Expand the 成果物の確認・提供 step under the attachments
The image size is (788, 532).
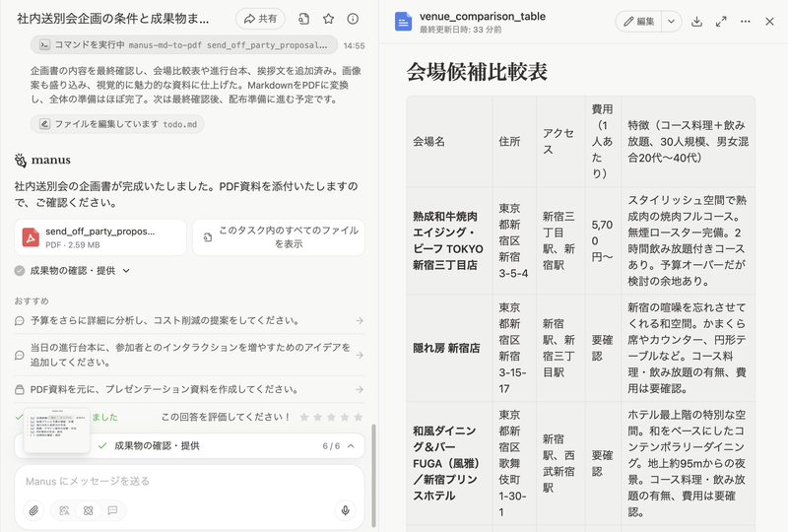pos(81,270)
